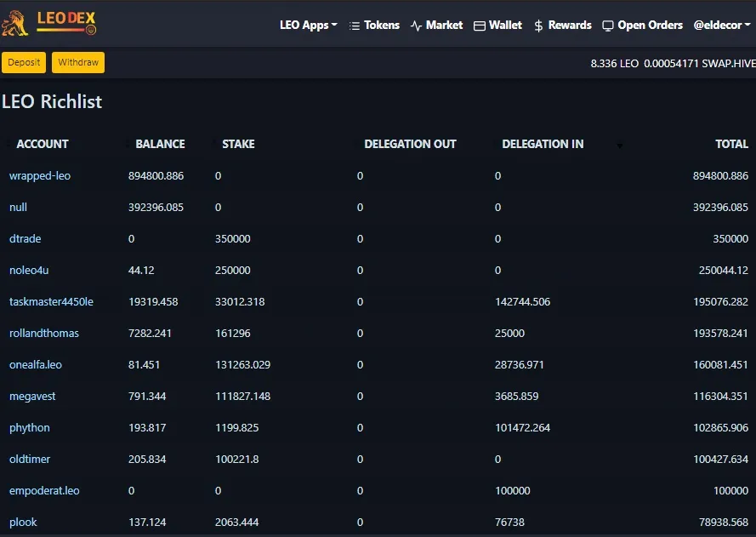Select dtrade stake value 350000
The width and height of the screenshot is (756, 537).
coord(232,238)
